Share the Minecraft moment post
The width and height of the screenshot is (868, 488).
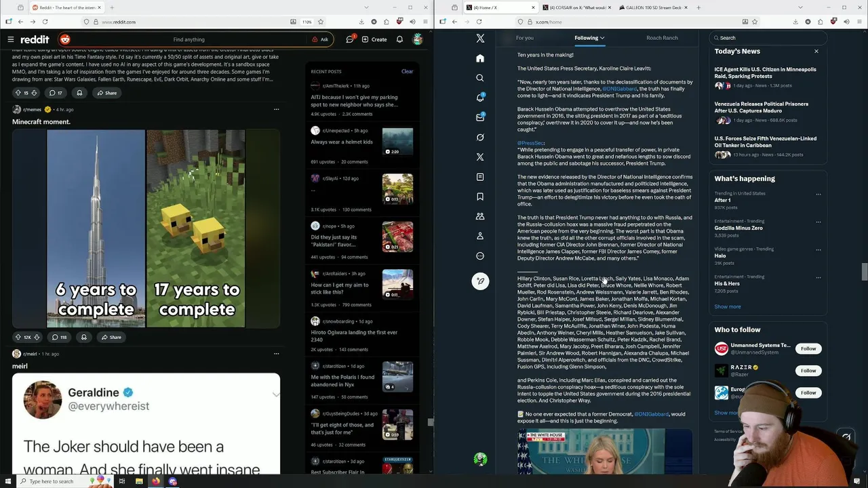[111, 337]
